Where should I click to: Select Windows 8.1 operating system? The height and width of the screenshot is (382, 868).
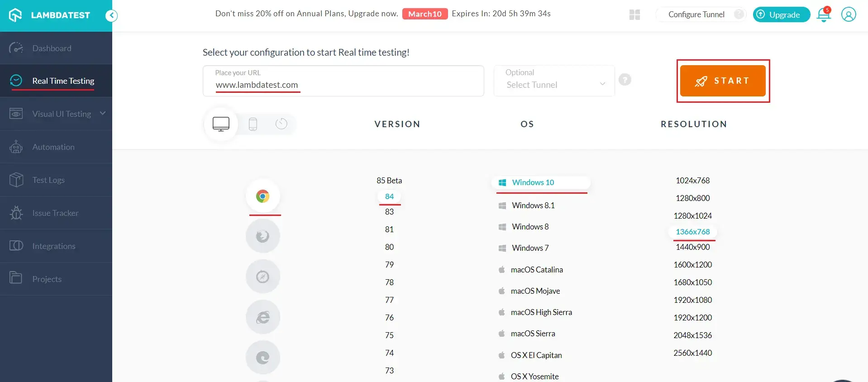(533, 205)
